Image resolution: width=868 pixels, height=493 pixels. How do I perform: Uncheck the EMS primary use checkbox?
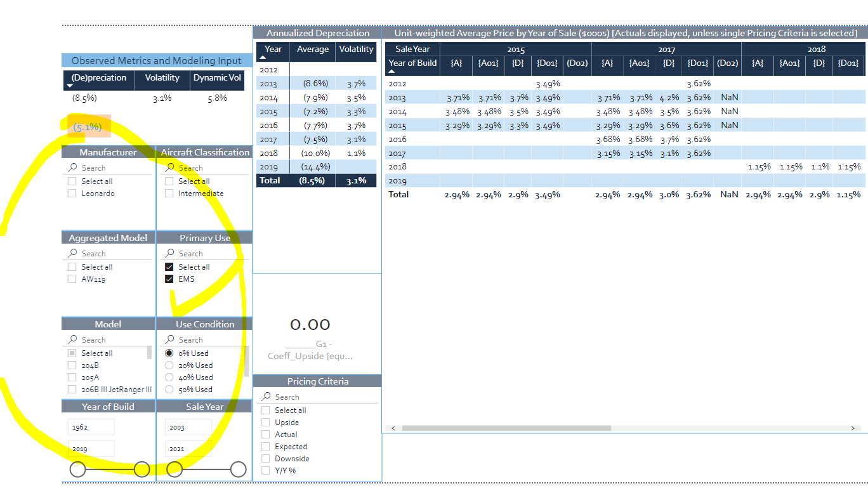click(169, 279)
